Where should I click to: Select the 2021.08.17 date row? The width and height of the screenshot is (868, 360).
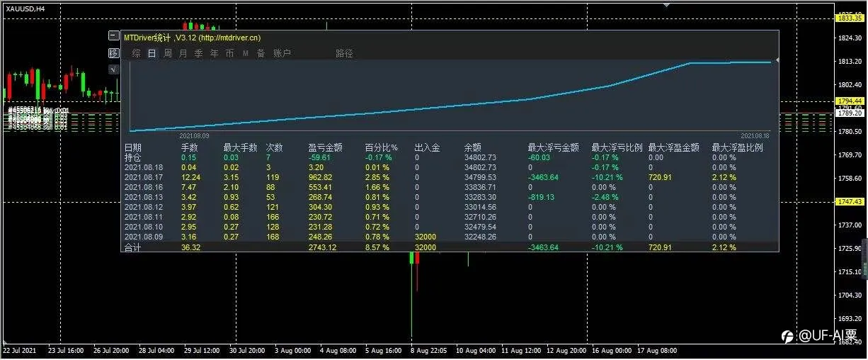tap(451, 177)
